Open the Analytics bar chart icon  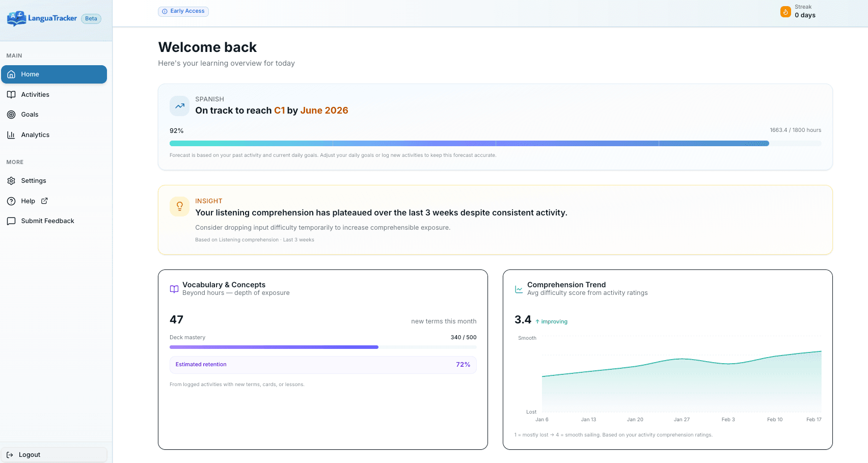[11, 134]
